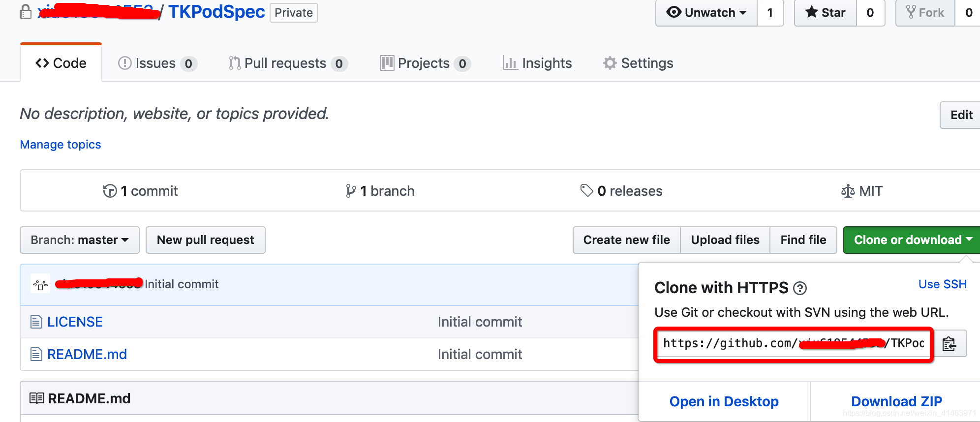Image resolution: width=980 pixels, height=422 pixels.
Task: Click Download ZIP
Action: (897, 401)
